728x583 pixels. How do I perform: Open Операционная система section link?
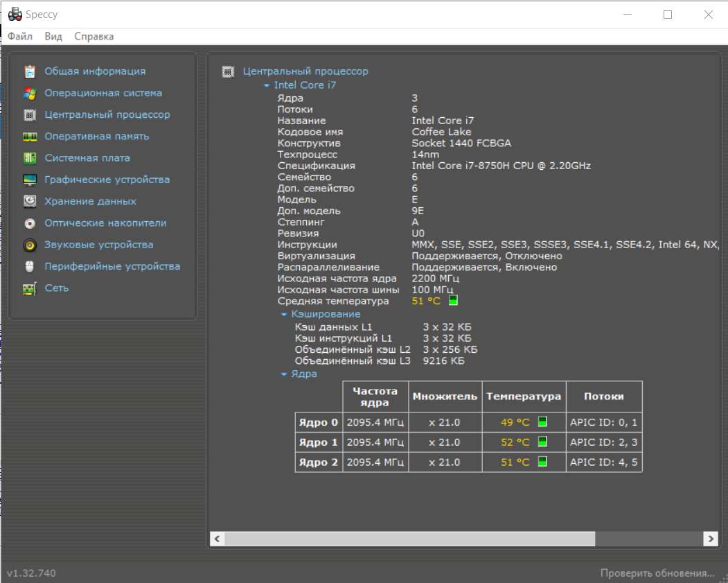click(103, 93)
